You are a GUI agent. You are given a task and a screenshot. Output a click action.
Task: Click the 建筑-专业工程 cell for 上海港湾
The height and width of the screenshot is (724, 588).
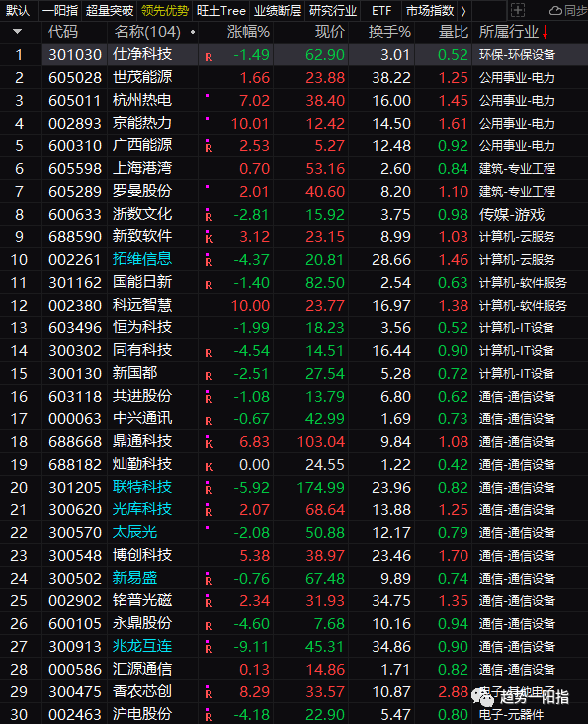pos(517,168)
